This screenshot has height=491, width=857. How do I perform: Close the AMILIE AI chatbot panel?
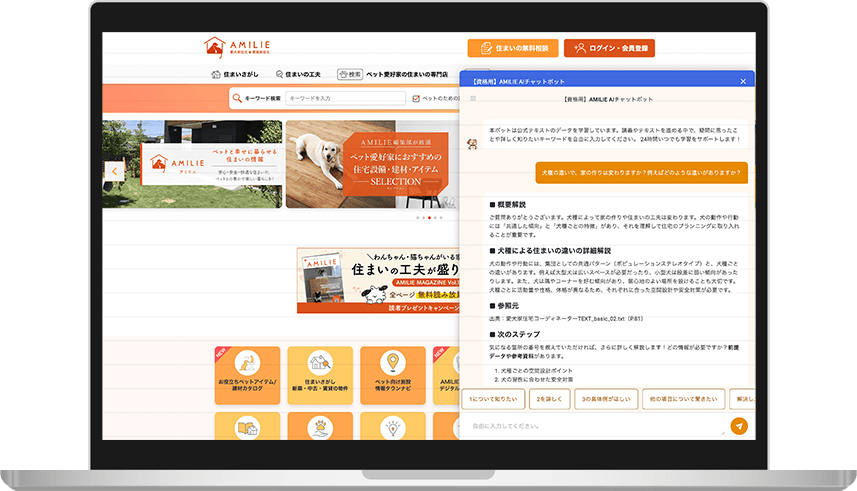[x=743, y=81]
